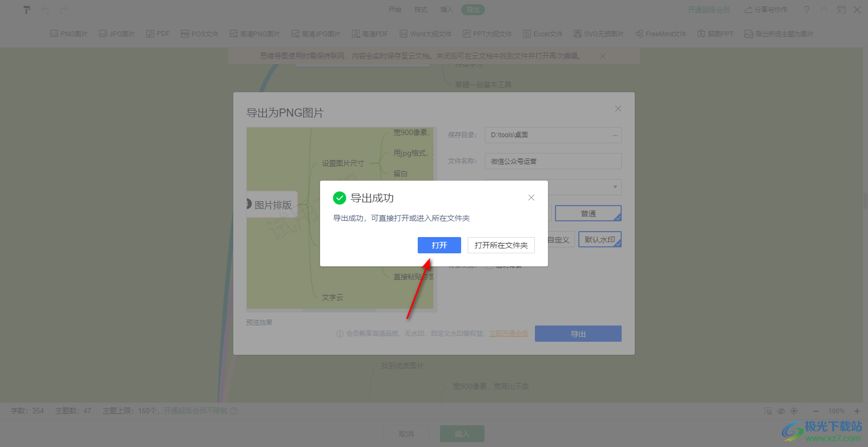Screen dimensions: 868x447
Task: Collapse the ribbon with the up chevron
Action: click(824, 10)
